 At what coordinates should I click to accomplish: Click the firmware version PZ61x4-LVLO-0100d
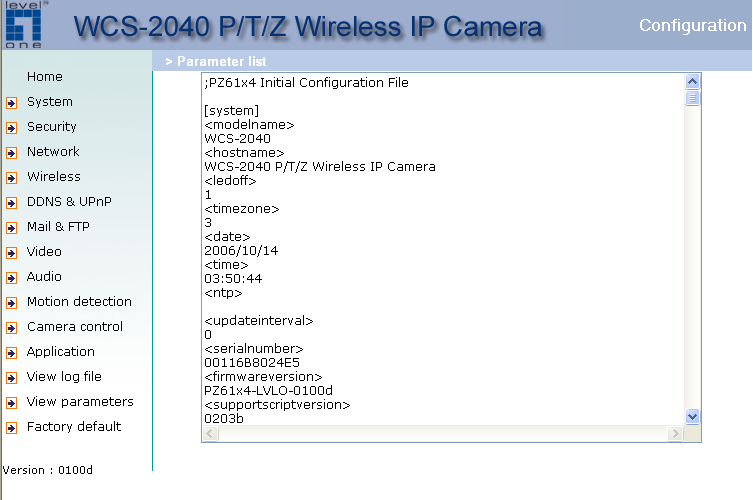[268, 390]
